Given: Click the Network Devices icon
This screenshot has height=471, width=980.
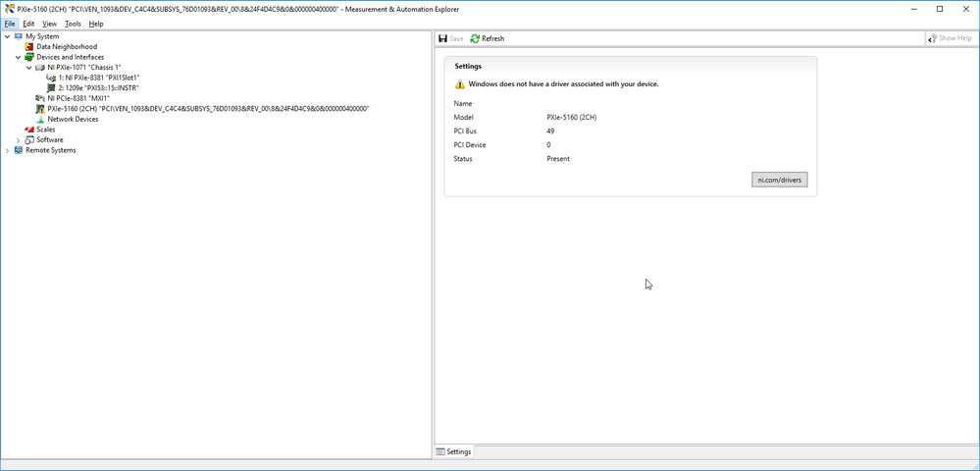Looking at the screenshot, I should tap(40, 119).
